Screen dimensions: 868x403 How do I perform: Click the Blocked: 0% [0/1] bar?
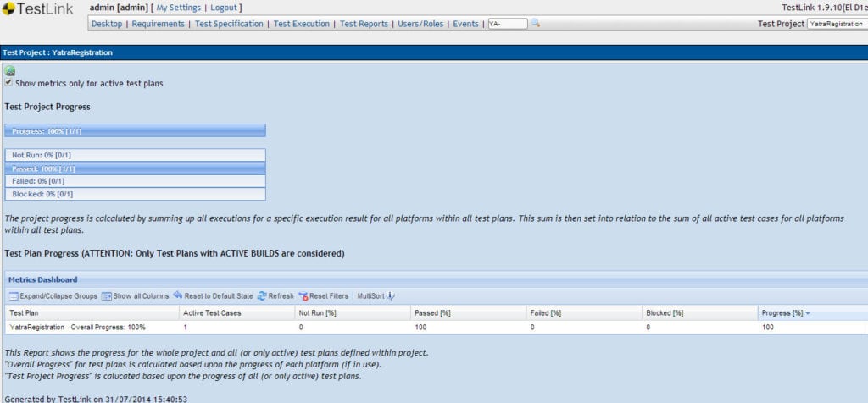pyautogui.click(x=135, y=194)
